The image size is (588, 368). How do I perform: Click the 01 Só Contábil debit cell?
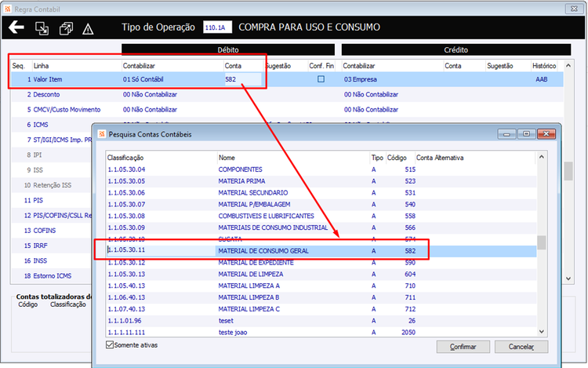[143, 79]
